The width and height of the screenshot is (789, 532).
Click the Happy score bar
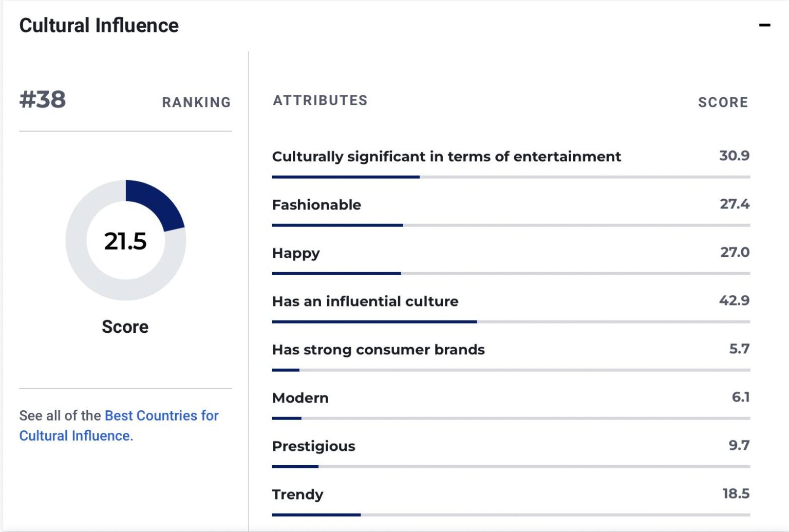point(511,274)
